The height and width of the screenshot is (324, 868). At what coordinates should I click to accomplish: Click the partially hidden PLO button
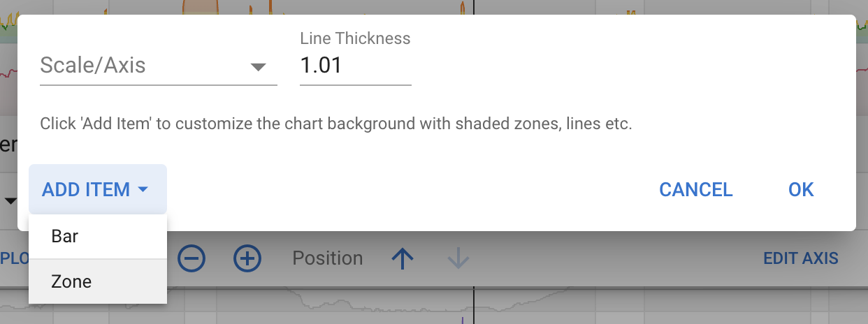coord(14,258)
